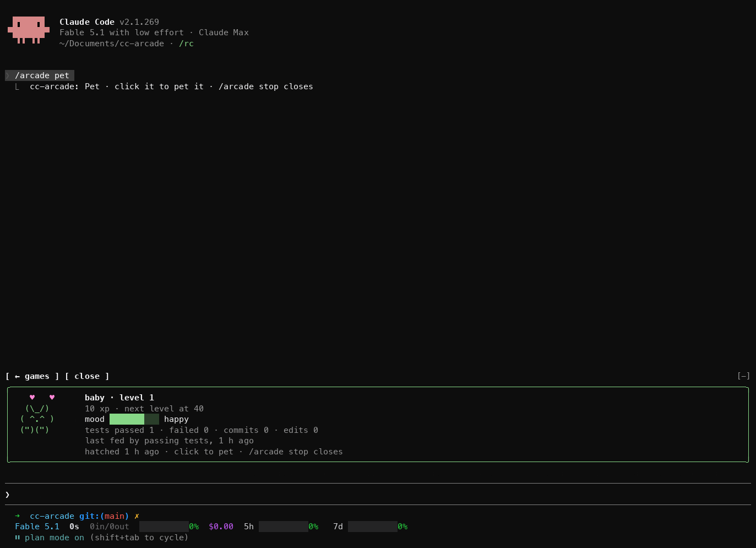Click the 7d usage limit bar

pos(373,527)
